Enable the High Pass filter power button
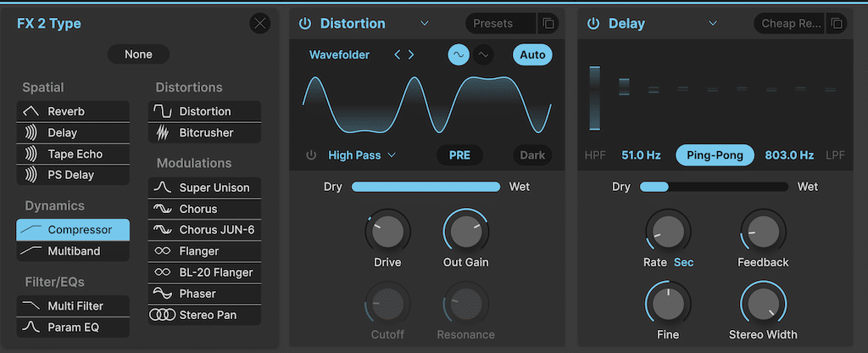Viewport: 868px width, 353px height. pyautogui.click(x=311, y=155)
